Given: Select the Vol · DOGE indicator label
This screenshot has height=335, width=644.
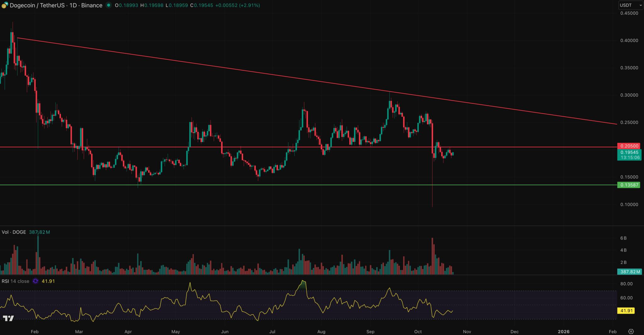Looking at the screenshot, I should point(14,232).
